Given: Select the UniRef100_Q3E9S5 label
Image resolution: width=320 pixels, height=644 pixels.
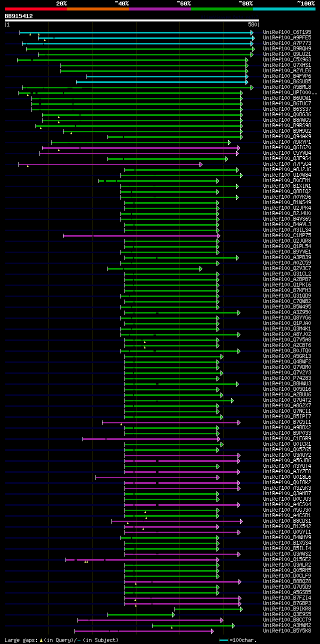Looking at the screenshot, I should click(287, 614).
